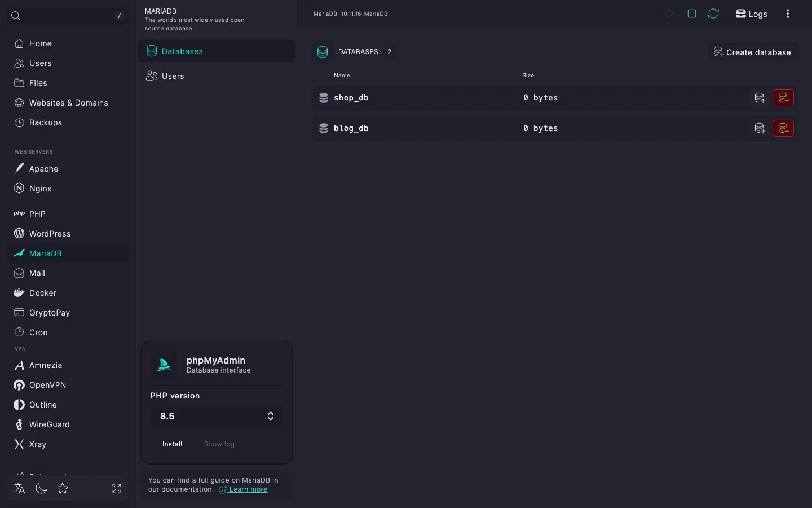The image size is (812, 508).
Task: Open QryptoPay section
Action: coord(68,313)
